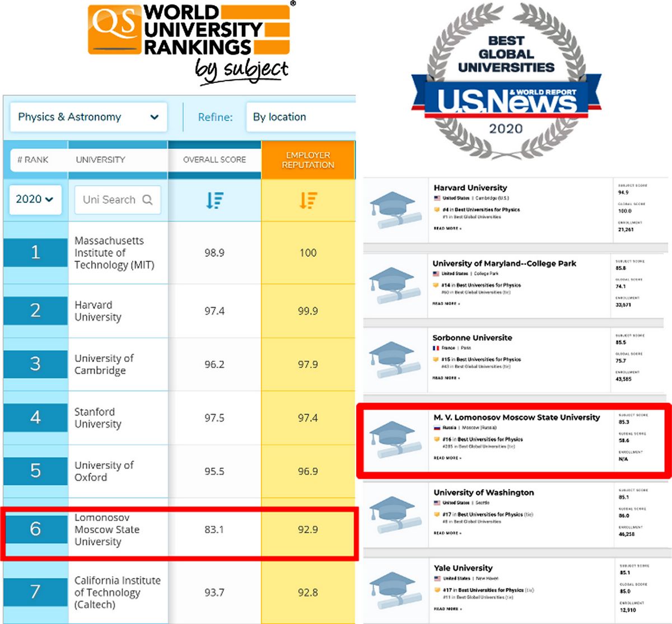The width and height of the screenshot is (672, 624).
Task: Click READ MORE under Sorbonne Universite
Action: click(446, 378)
